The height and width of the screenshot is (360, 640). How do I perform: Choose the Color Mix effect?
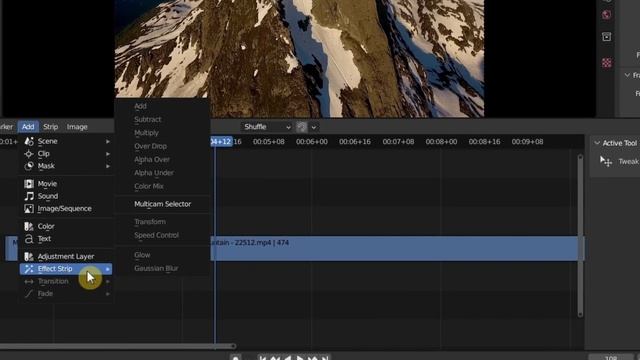163,187
